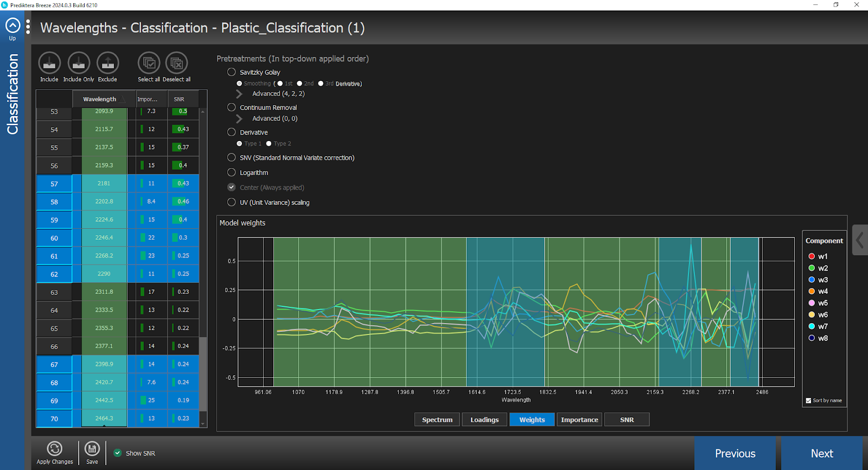Click the Include wavelengths icon

pyautogui.click(x=49, y=63)
